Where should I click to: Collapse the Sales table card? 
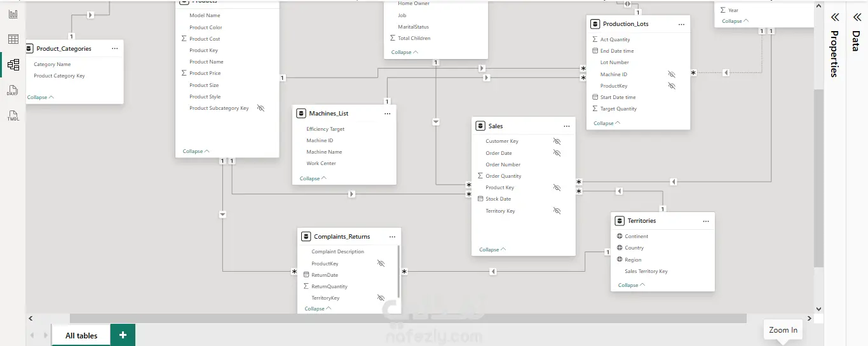(492, 250)
